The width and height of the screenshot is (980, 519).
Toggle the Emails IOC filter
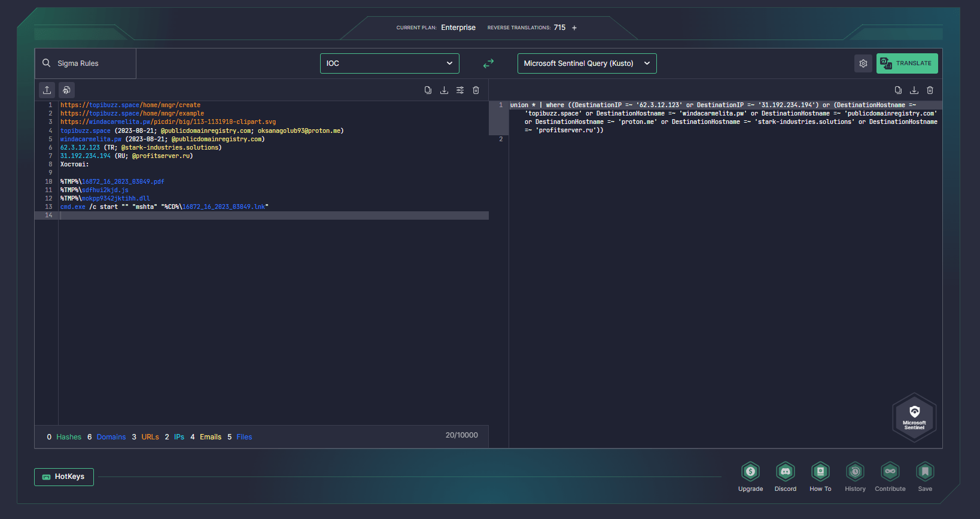[x=210, y=437]
